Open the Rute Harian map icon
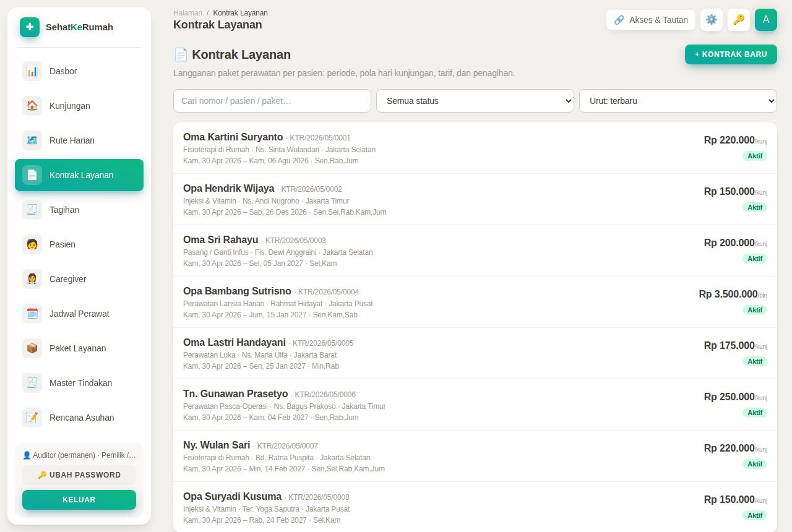The height and width of the screenshot is (532, 792). tap(32, 140)
